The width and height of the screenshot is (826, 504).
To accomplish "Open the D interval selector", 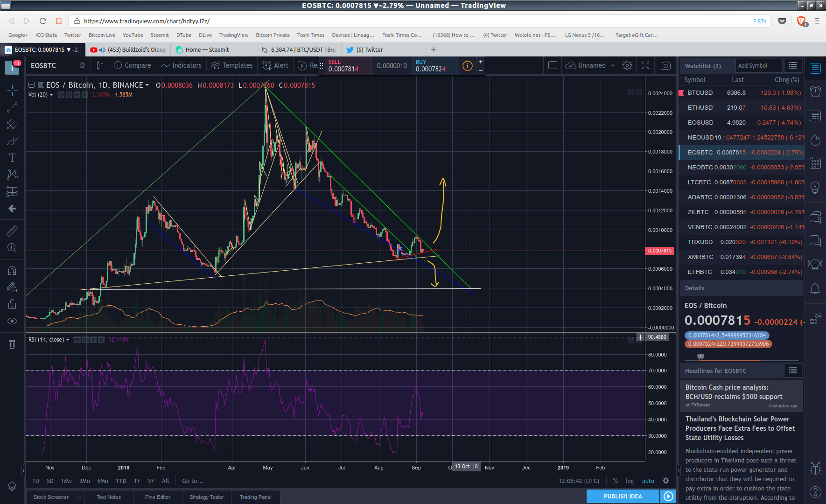I will pos(82,65).
